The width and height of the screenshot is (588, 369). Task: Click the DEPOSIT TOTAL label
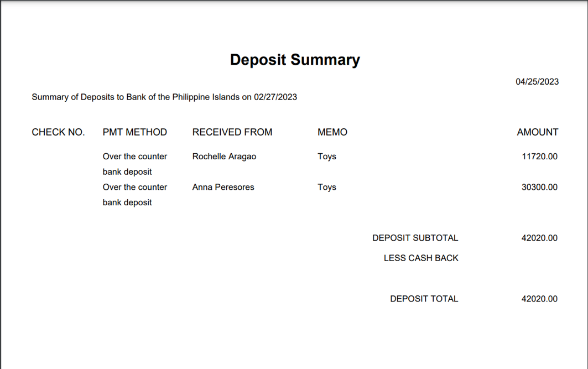(x=424, y=299)
